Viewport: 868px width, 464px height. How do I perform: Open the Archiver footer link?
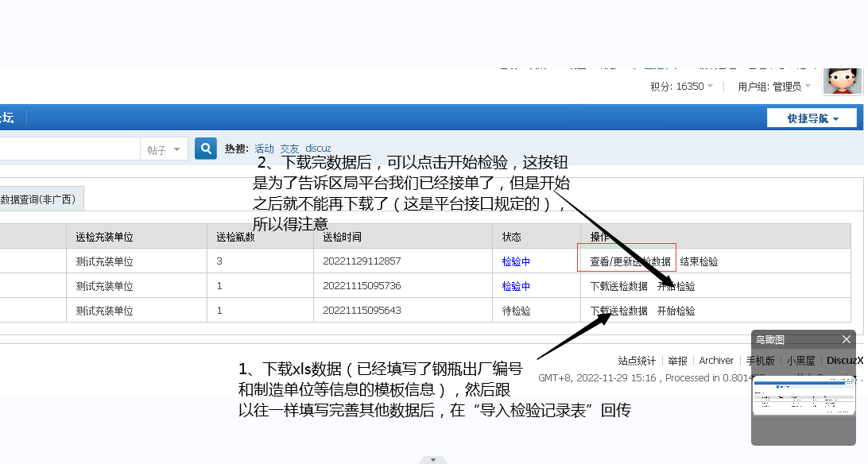(x=716, y=360)
